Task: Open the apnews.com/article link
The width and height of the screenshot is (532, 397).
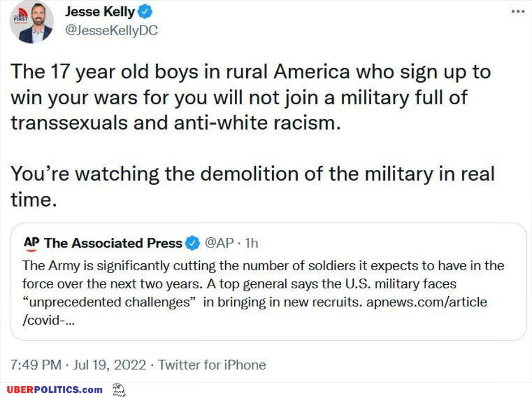Action: coord(427,302)
